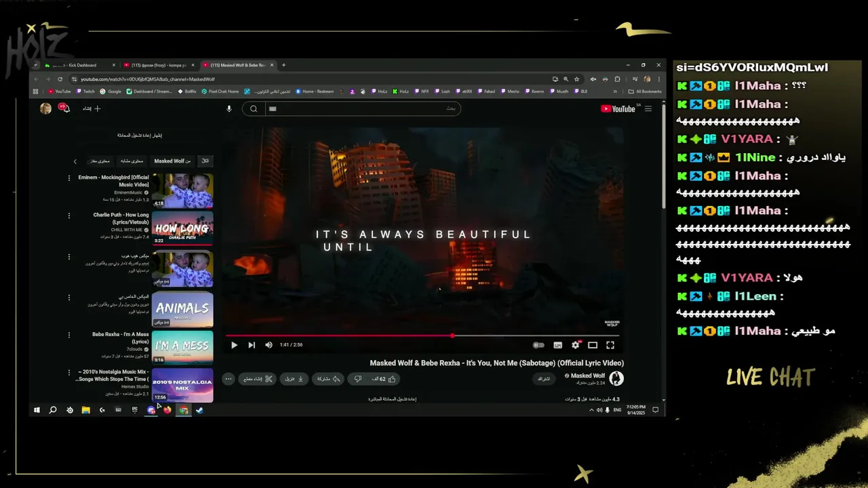The image size is (868, 488).
Task: Toggle the autoplay switch in player
Action: tap(538, 345)
